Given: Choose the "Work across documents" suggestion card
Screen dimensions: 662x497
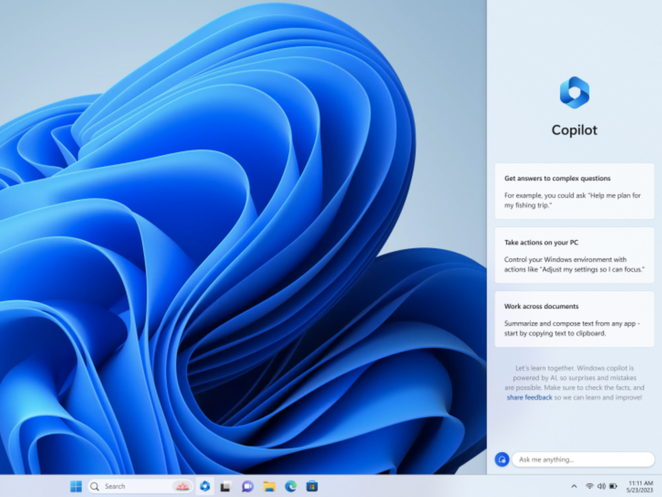Looking at the screenshot, I should (x=574, y=318).
